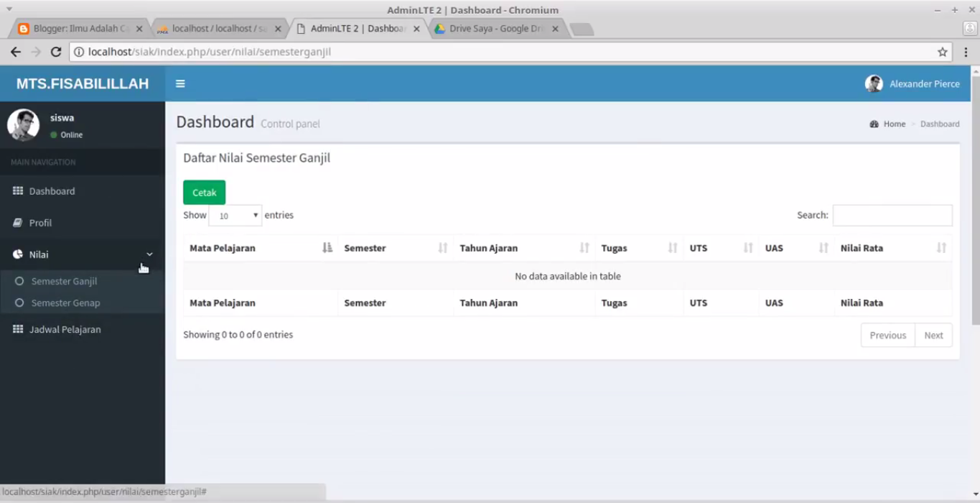The height and width of the screenshot is (503, 980).
Task: Sort by Tugas column
Action: point(639,248)
